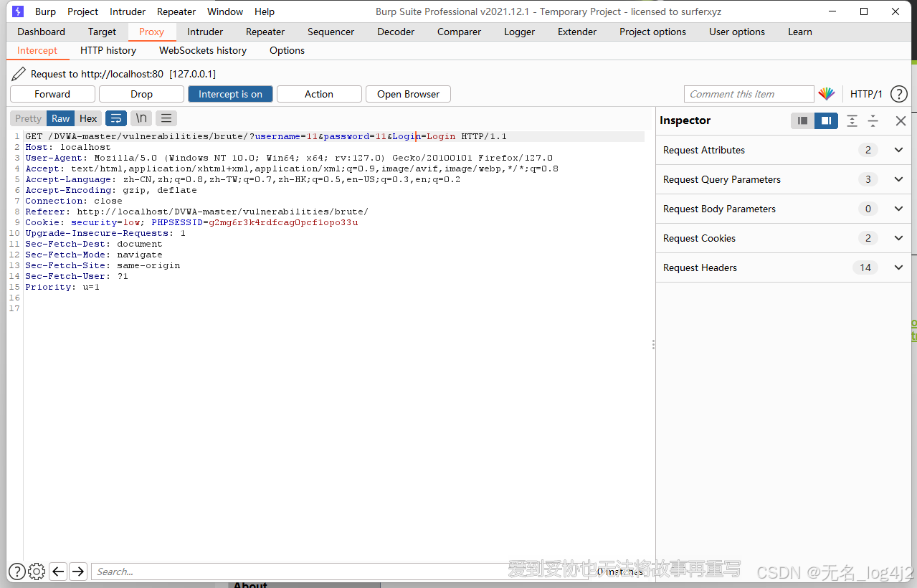Drop the intercepted request

[x=141, y=94]
